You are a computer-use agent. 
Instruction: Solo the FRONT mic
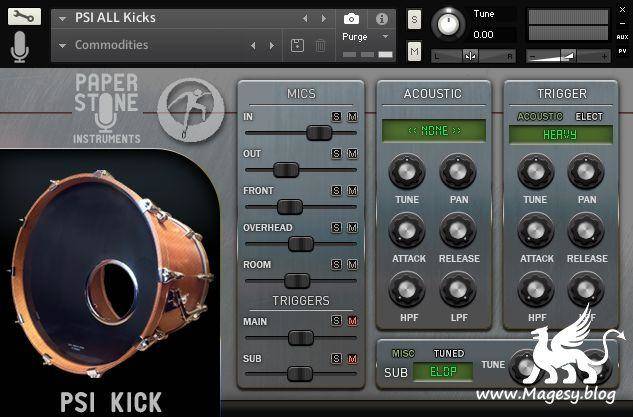336,191
